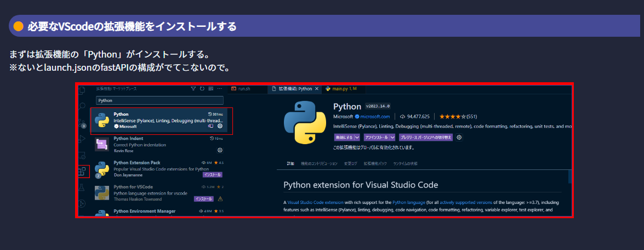This screenshot has height=250, width=644.
Task: Open the actively supported versions link
Action: [465, 202]
